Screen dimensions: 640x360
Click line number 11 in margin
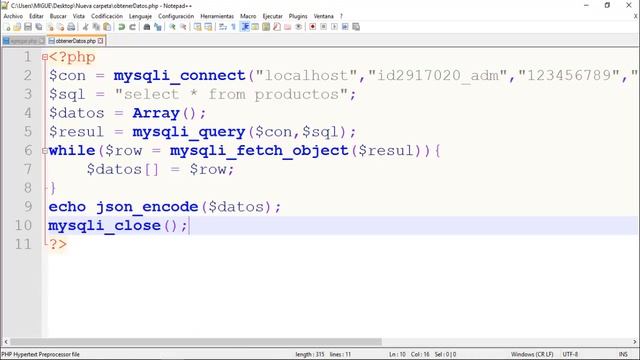tap(23, 244)
